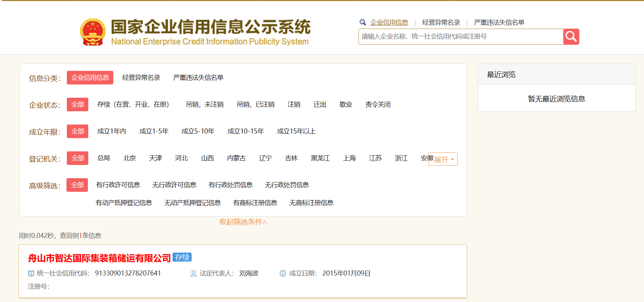Filter by 有动产抵押登记信息
Image resolution: width=644 pixels, height=302 pixels.
[124, 203]
